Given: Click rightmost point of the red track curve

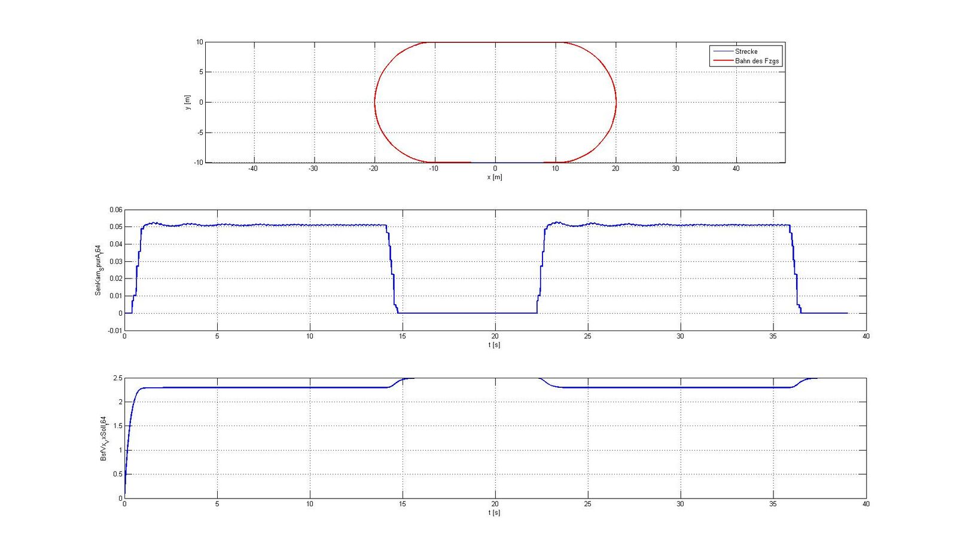Looking at the screenshot, I should 616,102.
